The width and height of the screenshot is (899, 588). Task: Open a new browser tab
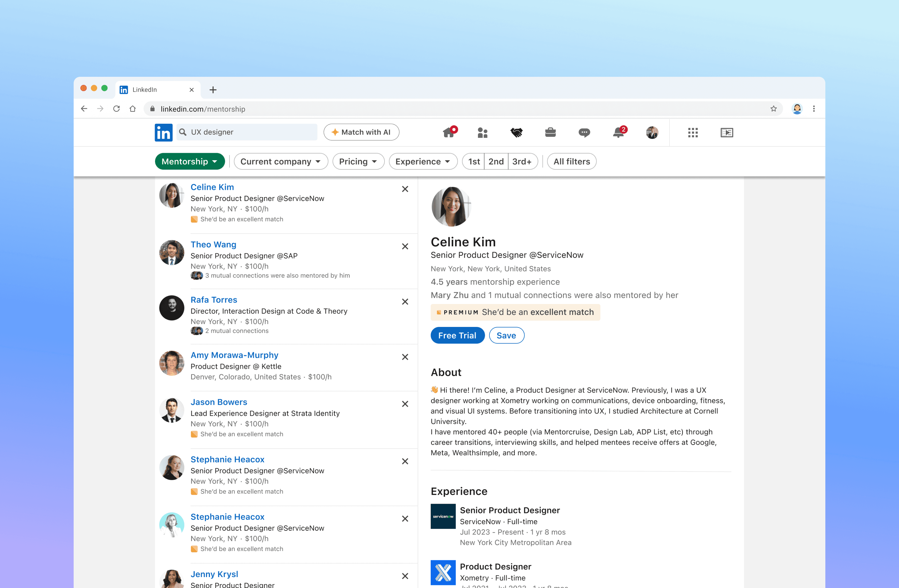[x=213, y=90]
